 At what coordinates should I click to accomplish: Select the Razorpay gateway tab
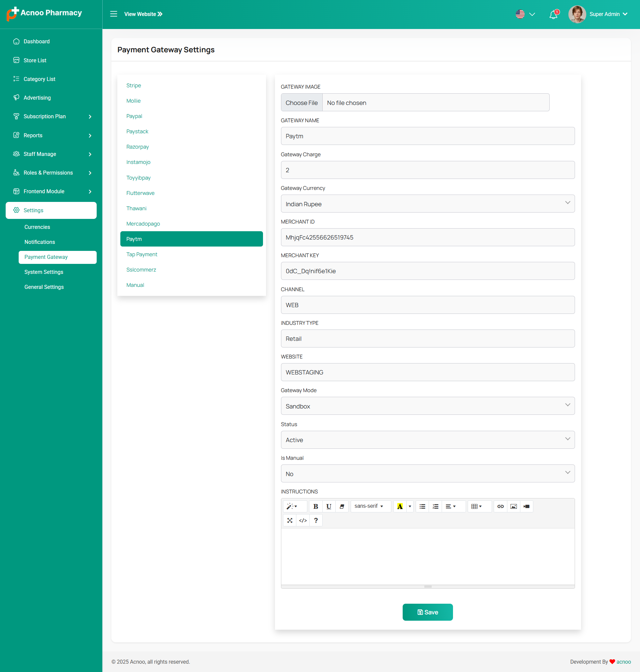(x=137, y=147)
